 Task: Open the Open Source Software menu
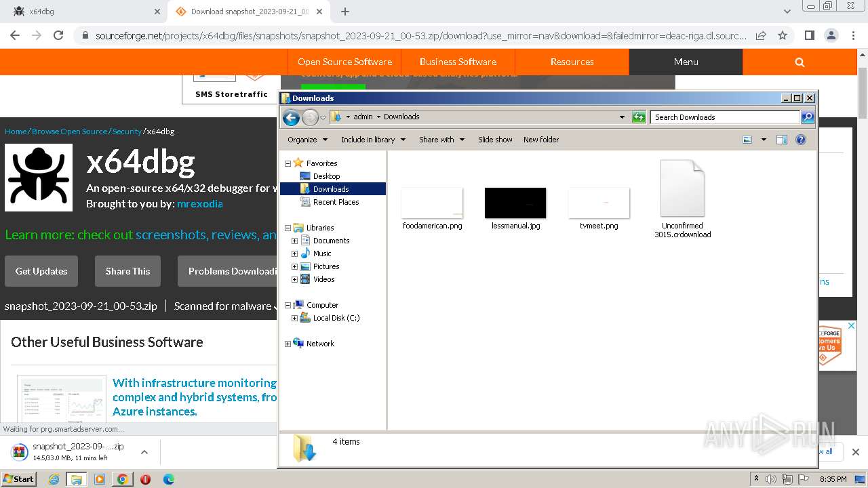point(344,62)
